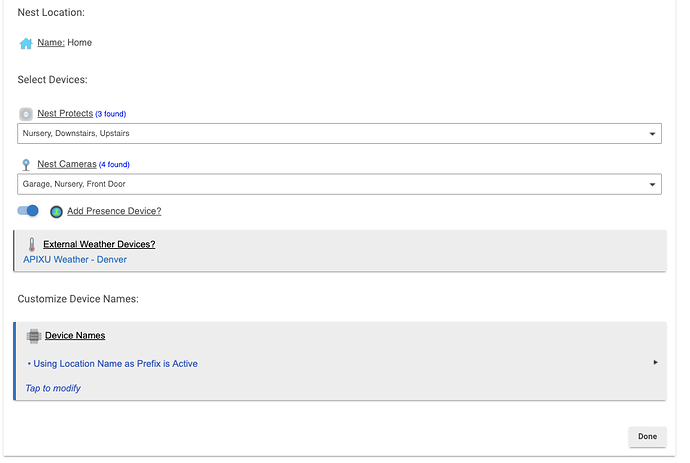Click the presence device globe icon
Viewport: 690px width, 463px height.
click(57, 212)
